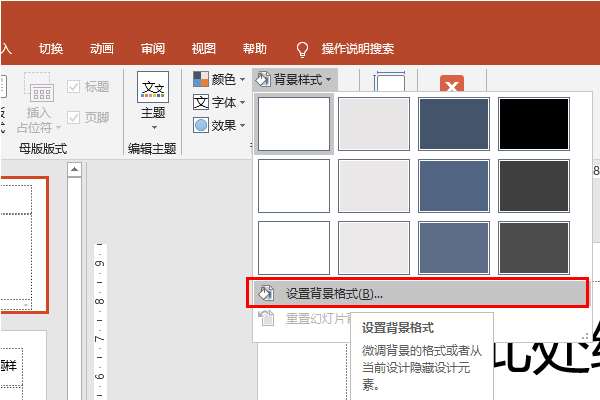The width and height of the screenshot is (600, 400).
Task: Open the 切换 ribbon tab
Action: pos(51,49)
